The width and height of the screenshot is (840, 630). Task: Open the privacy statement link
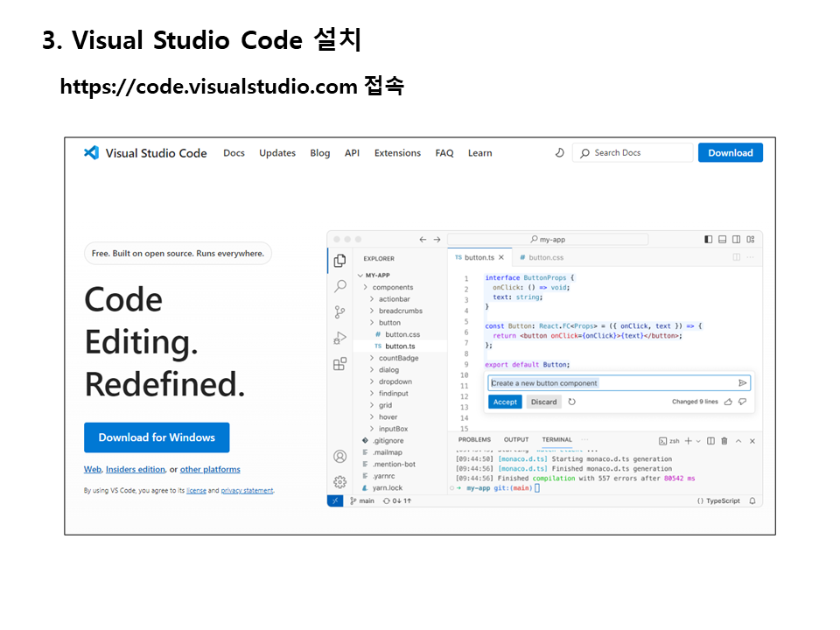(247, 490)
